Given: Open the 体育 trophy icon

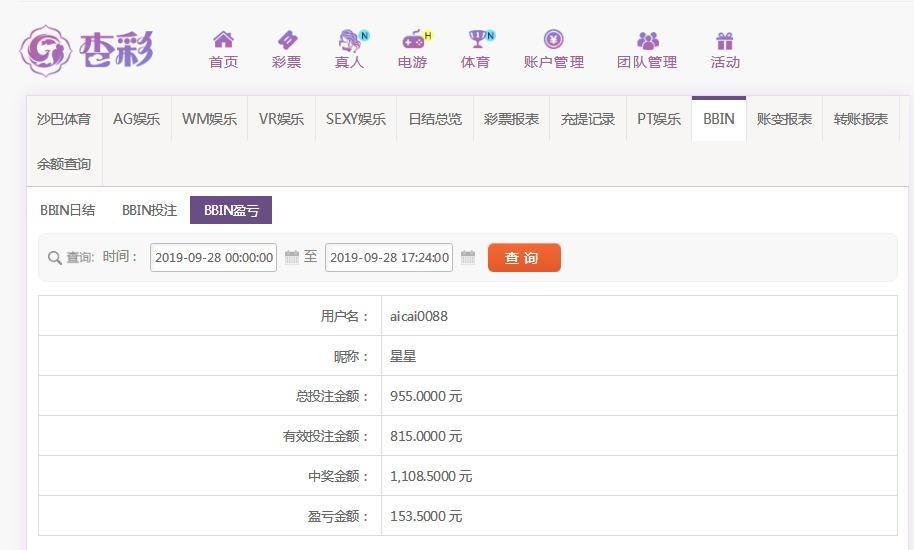Looking at the screenshot, I should [x=477, y=39].
